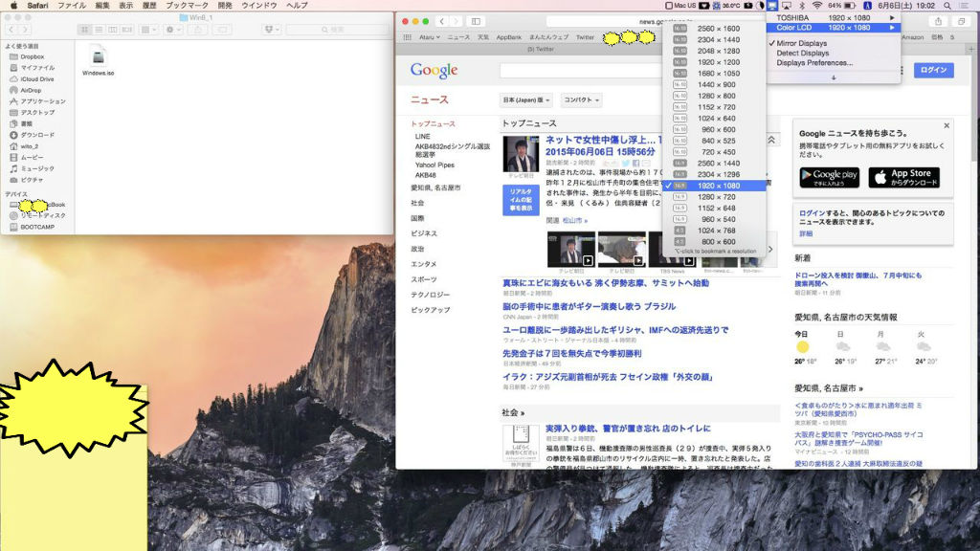
Task: Select checked 1920 × 1080 resolution
Action: pos(714,186)
